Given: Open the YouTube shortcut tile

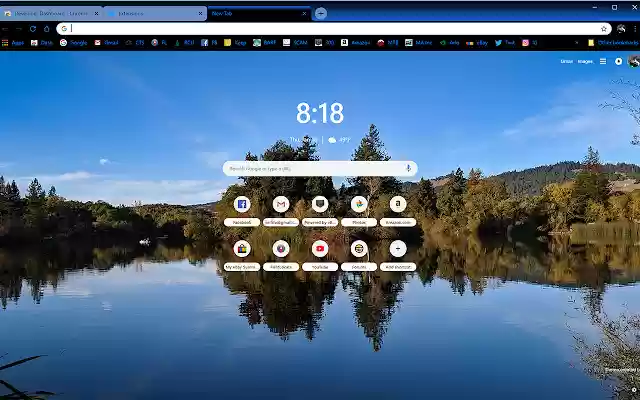Looking at the screenshot, I should 320,256.
